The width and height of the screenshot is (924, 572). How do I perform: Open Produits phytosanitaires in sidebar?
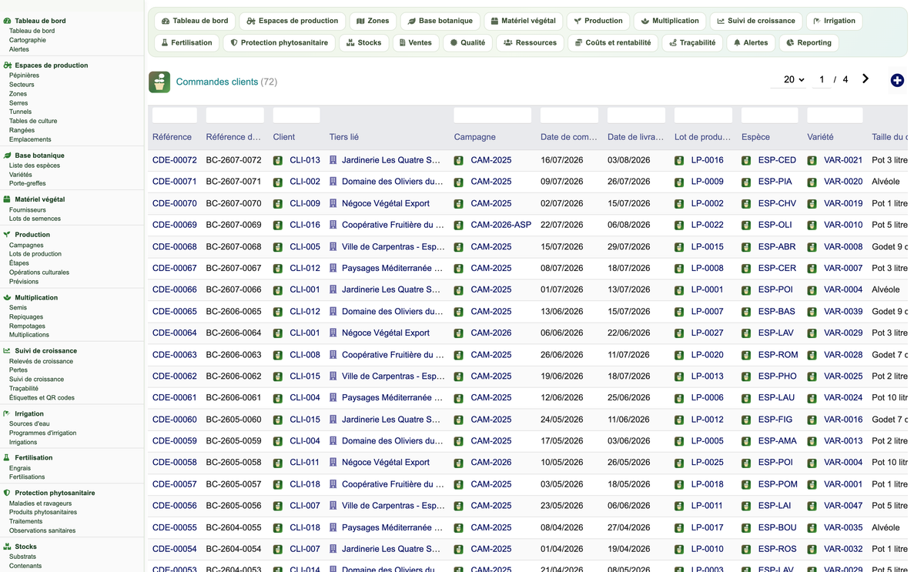pyautogui.click(x=43, y=512)
